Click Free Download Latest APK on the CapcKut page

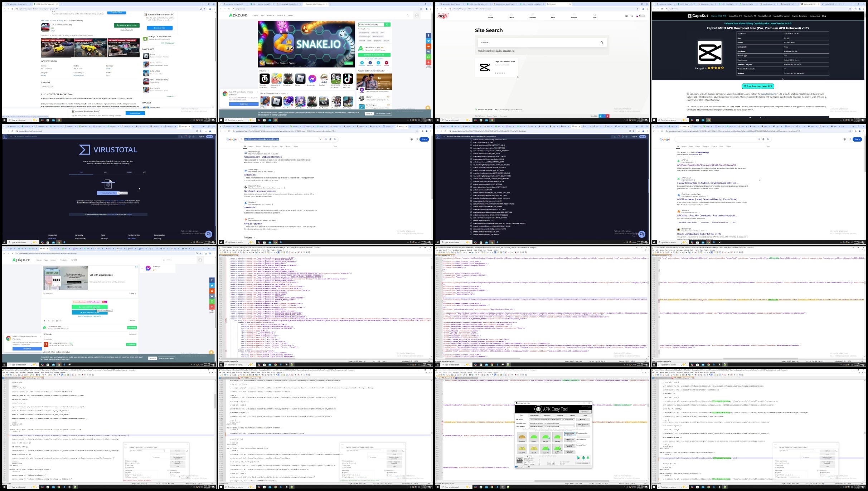[758, 86]
